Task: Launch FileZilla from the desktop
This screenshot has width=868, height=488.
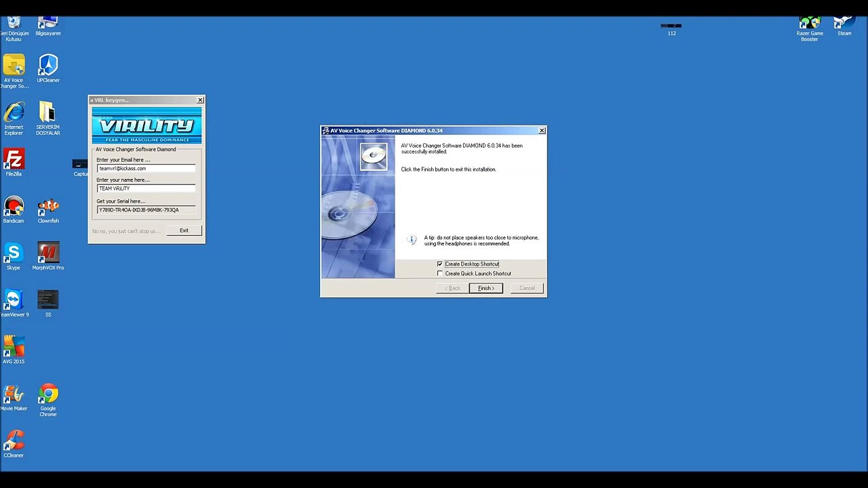Action: (14, 163)
